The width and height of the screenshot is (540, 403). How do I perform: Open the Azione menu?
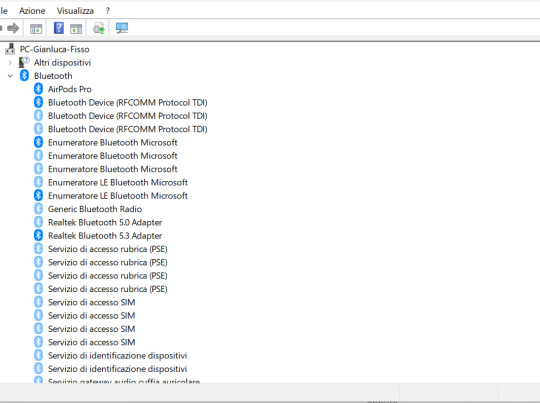[32, 11]
